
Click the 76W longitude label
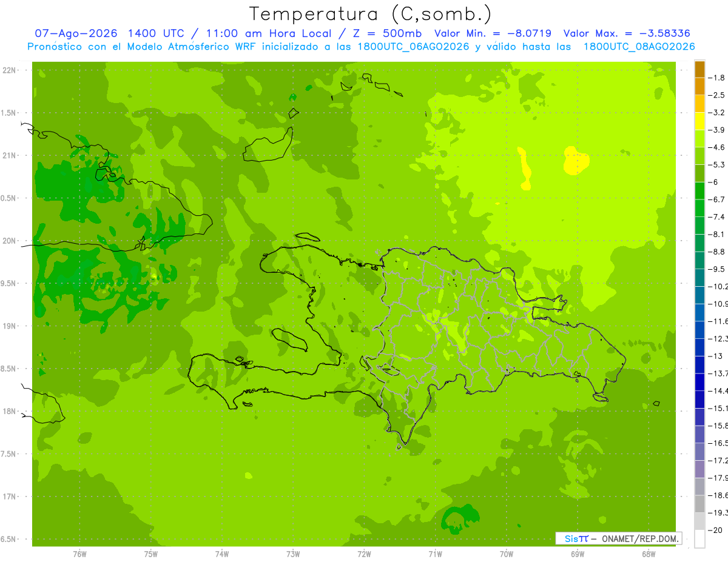[79, 554]
